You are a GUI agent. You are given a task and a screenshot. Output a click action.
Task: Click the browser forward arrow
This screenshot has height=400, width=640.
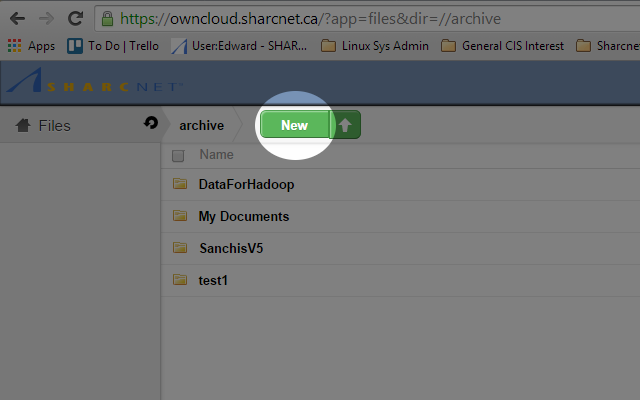tap(46, 18)
